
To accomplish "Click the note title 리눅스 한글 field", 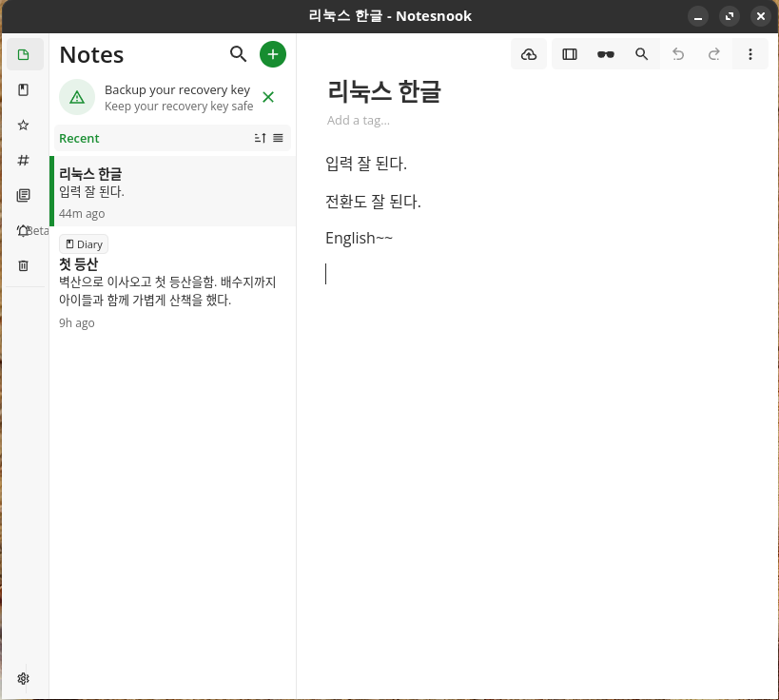I will (x=384, y=91).
